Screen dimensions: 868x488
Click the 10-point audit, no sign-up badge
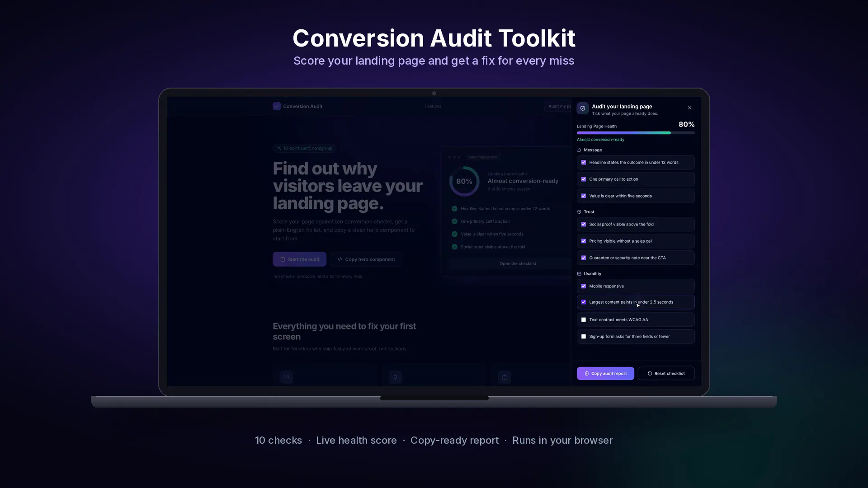click(x=305, y=148)
